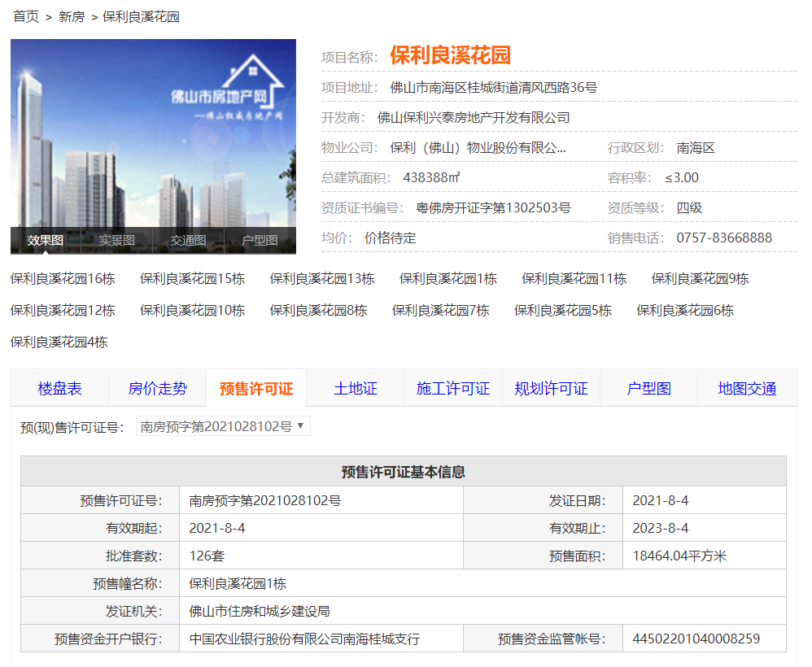Open 保利良溪花园16栋 link
This screenshot has height=667, width=812.
pos(63,279)
